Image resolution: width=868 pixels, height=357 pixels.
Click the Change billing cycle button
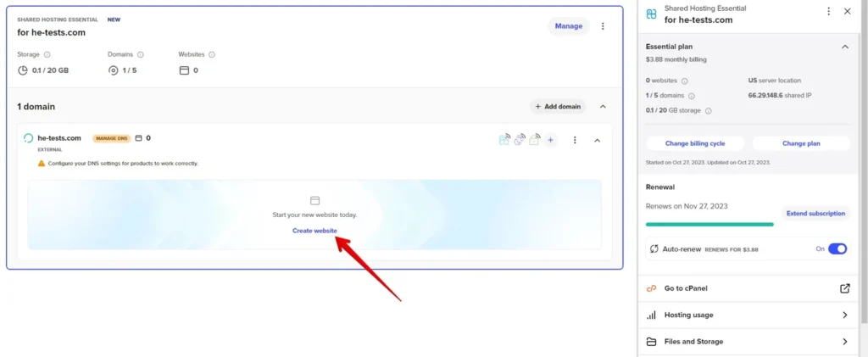point(695,143)
